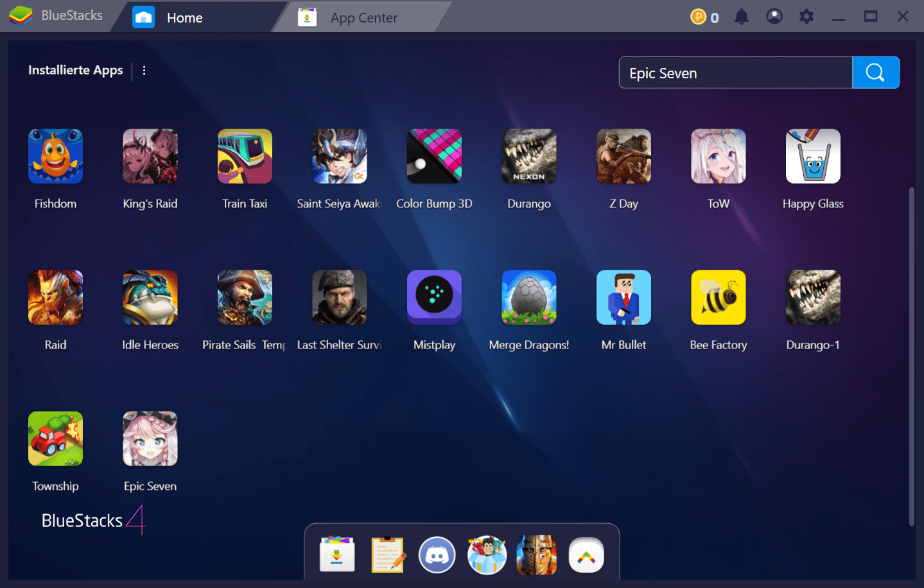Open Idle Heroes game

pos(150,297)
